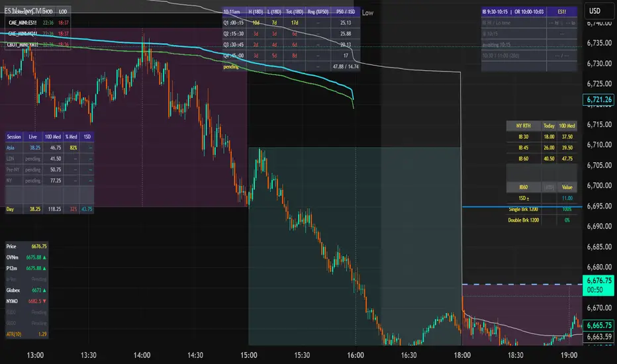617x364 pixels.
Task: Click the '10-11am' table header
Action: (232, 12)
